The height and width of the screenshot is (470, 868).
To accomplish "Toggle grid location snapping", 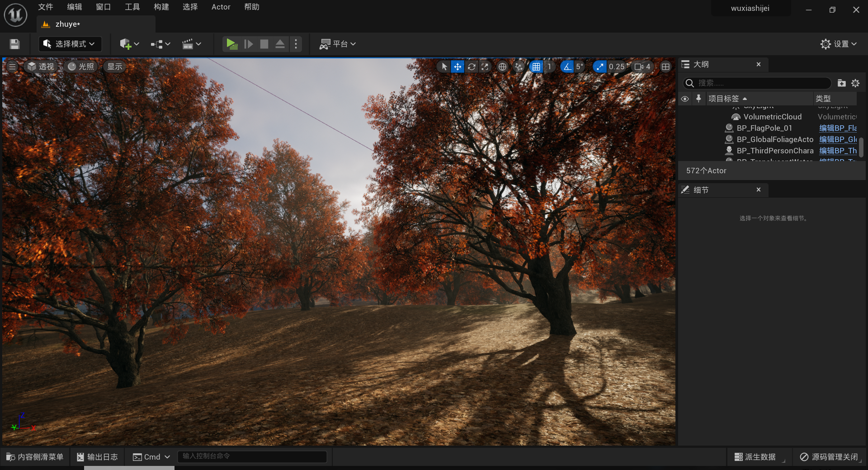I will [x=536, y=66].
